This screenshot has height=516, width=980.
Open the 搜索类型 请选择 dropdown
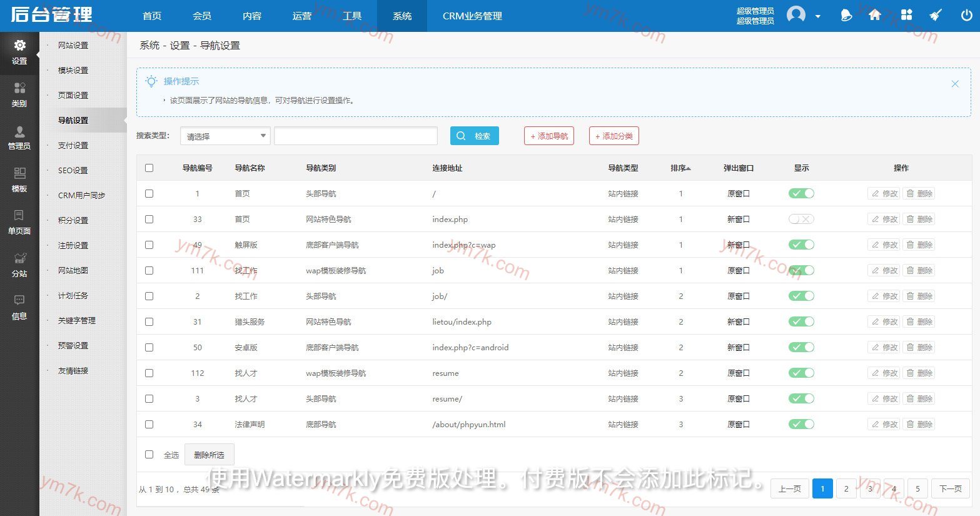tap(225, 136)
